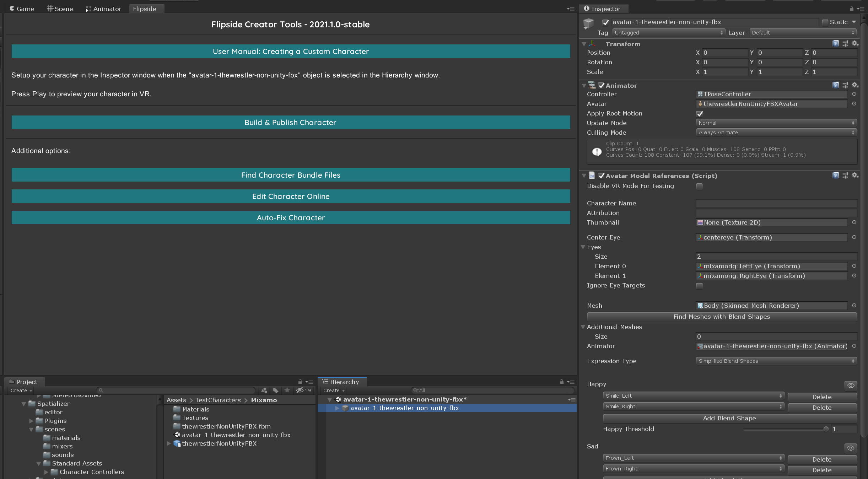Viewport: 868px width, 479px height.
Task: Open the Transform component settings gear
Action: pyautogui.click(x=855, y=44)
